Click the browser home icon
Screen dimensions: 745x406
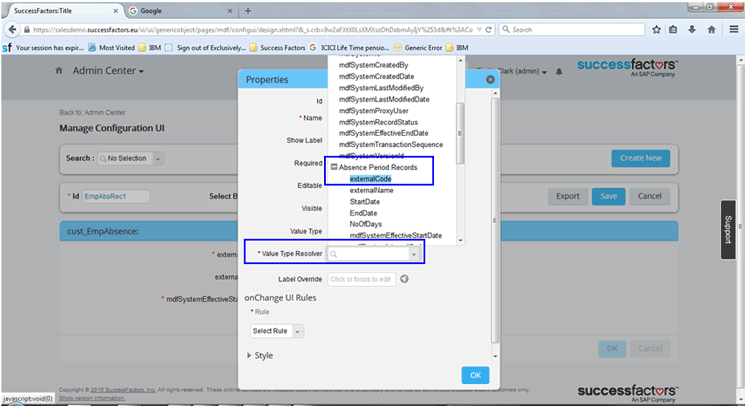[x=711, y=30]
